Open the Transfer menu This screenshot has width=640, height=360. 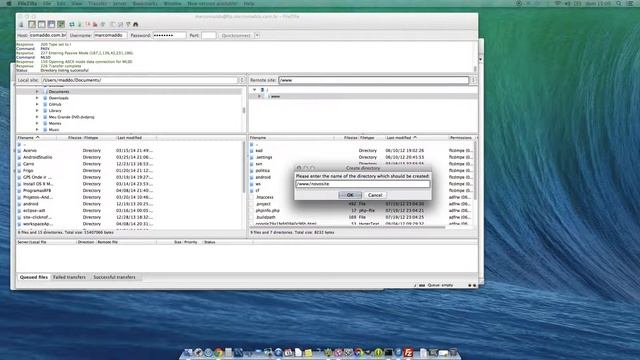(97, 3)
